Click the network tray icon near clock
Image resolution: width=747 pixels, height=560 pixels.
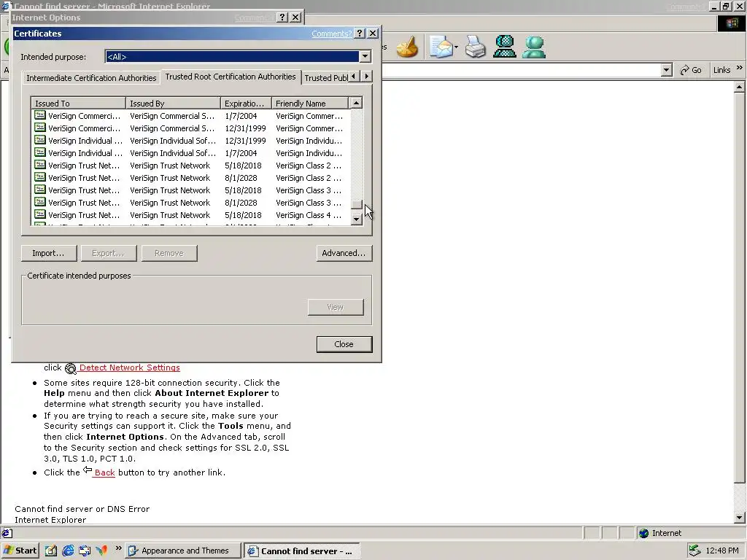[694, 551]
